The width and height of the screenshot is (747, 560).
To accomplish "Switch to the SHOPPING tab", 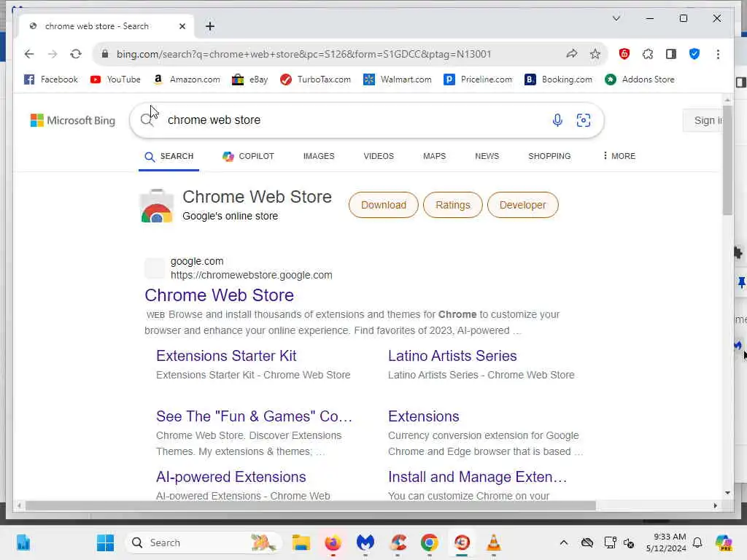I will click(x=549, y=156).
